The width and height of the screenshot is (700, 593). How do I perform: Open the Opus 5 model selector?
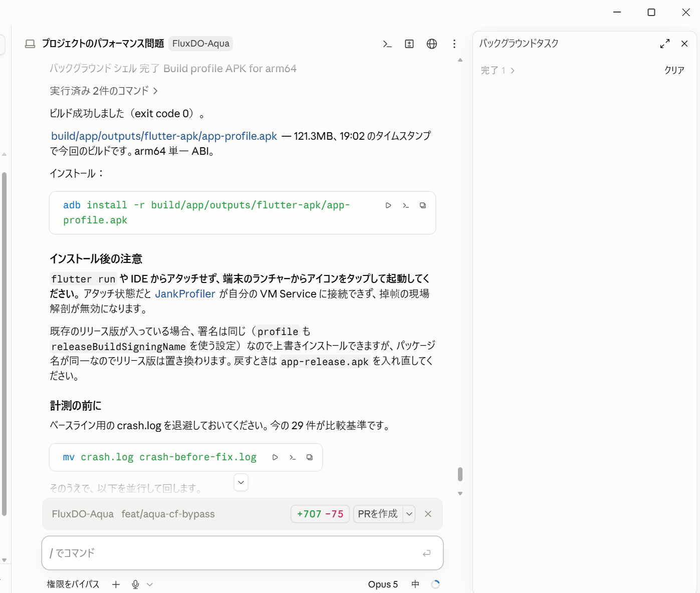click(383, 584)
